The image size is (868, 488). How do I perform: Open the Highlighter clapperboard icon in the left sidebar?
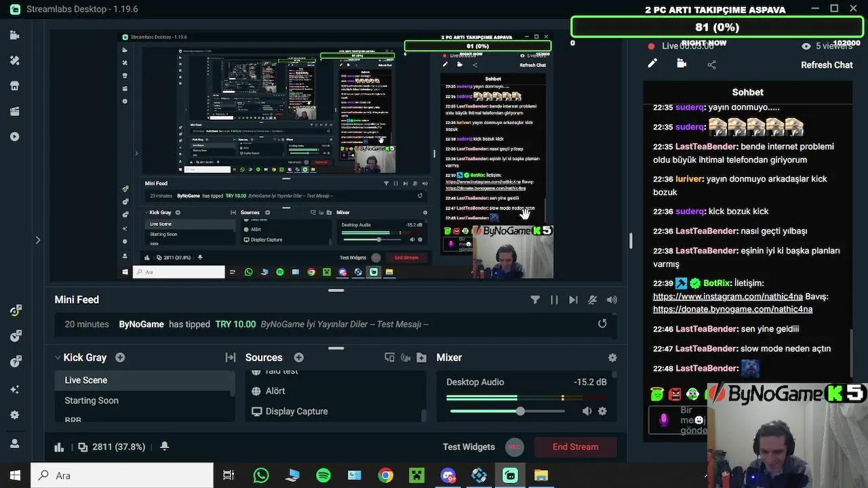pos(15,111)
